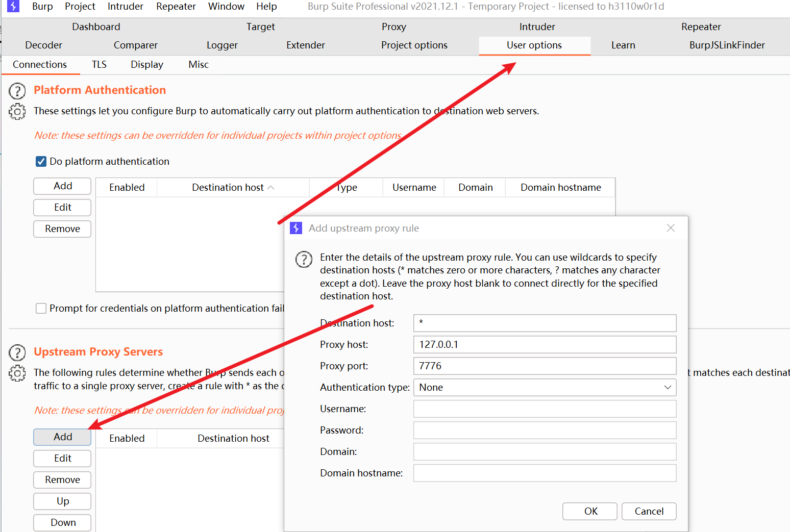Click Add button under Platform Authentication
Viewport: 790px width, 532px height.
(62, 186)
